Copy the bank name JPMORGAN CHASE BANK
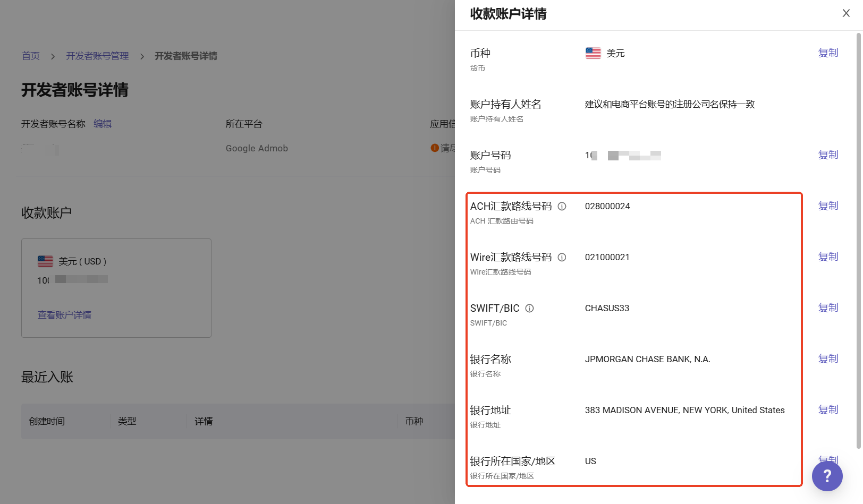This screenshot has height=504, width=863. click(828, 358)
